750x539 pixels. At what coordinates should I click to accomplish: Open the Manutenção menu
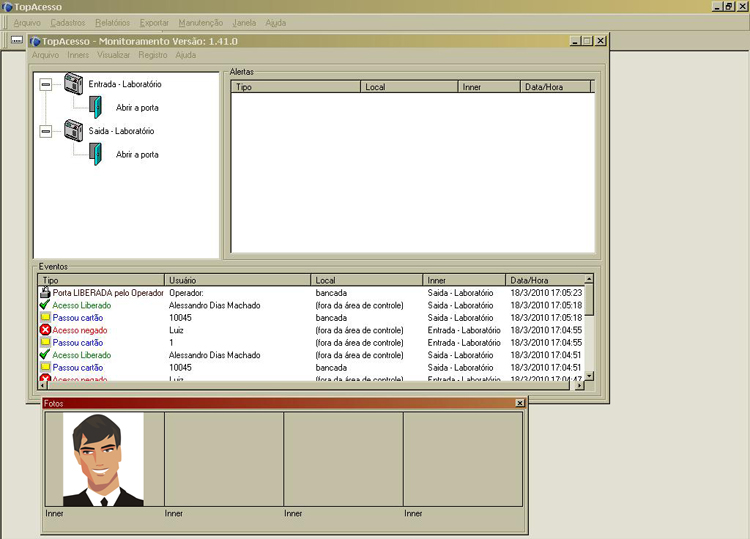(200, 22)
